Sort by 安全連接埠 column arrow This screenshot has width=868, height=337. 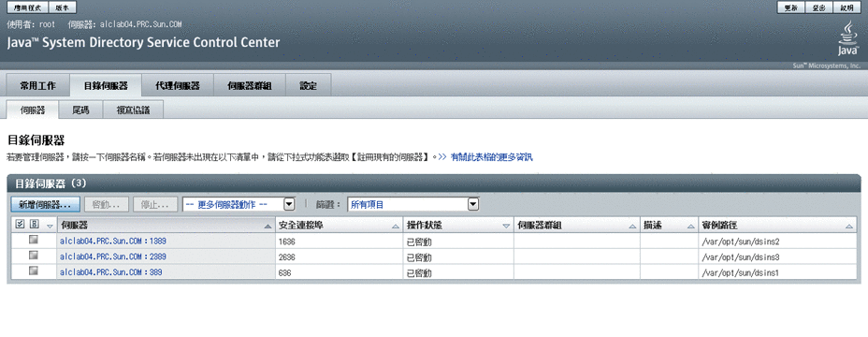click(x=396, y=227)
